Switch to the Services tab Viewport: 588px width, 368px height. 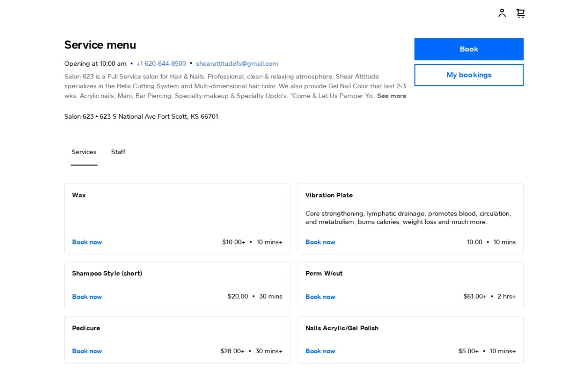point(84,152)
